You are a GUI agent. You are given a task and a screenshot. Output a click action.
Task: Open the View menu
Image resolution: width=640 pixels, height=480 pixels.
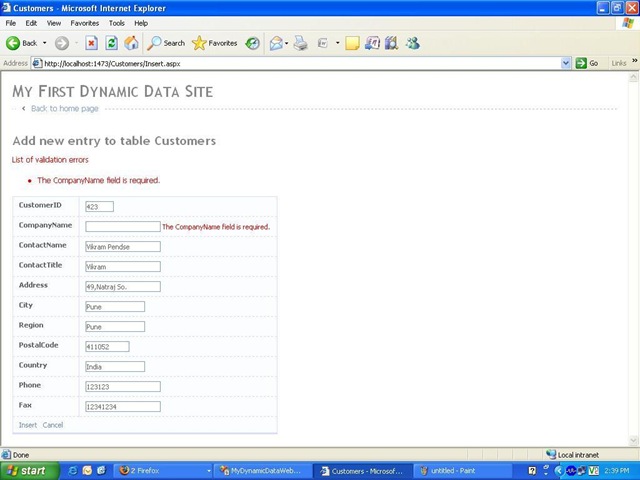[x=53, y=23]
